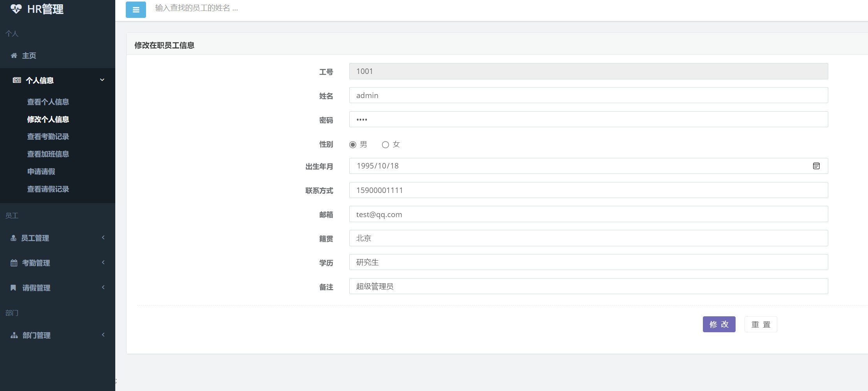Click the org chart icon beside 部门管理
The image size is (868, 391).
point(14,335)
